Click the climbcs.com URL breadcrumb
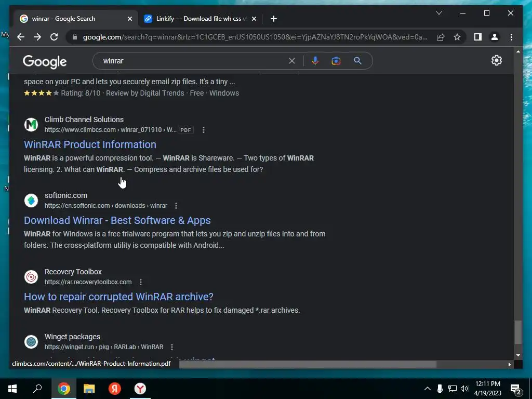532x399 pixels. tap(110, 130)
